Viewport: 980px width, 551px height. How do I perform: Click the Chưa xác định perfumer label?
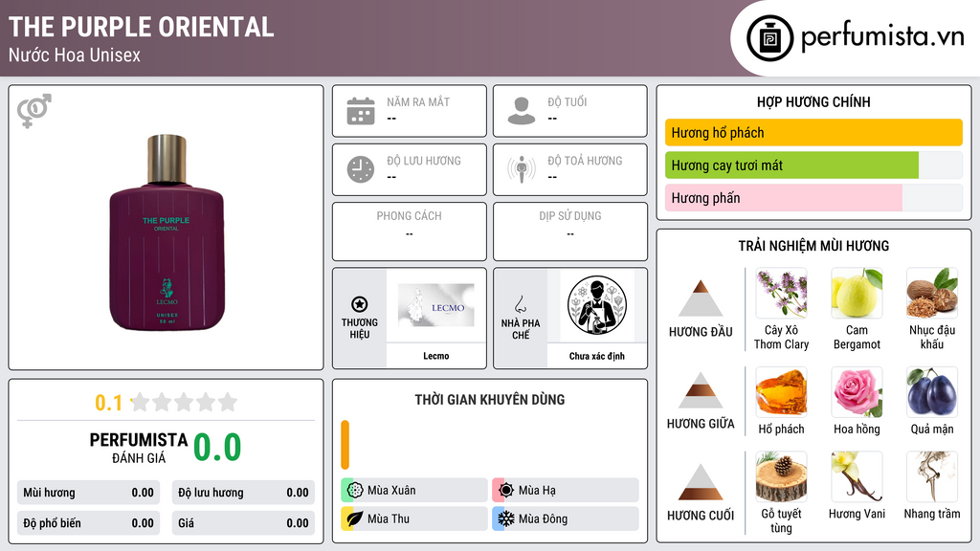pyautogui.click(x=597, y=356)
